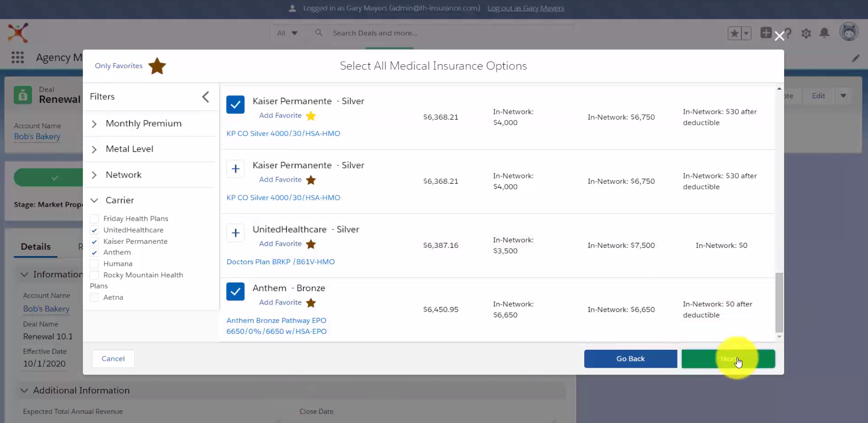Enable the Rocky Mountain Health Plans filter

(x=94, y=275)
